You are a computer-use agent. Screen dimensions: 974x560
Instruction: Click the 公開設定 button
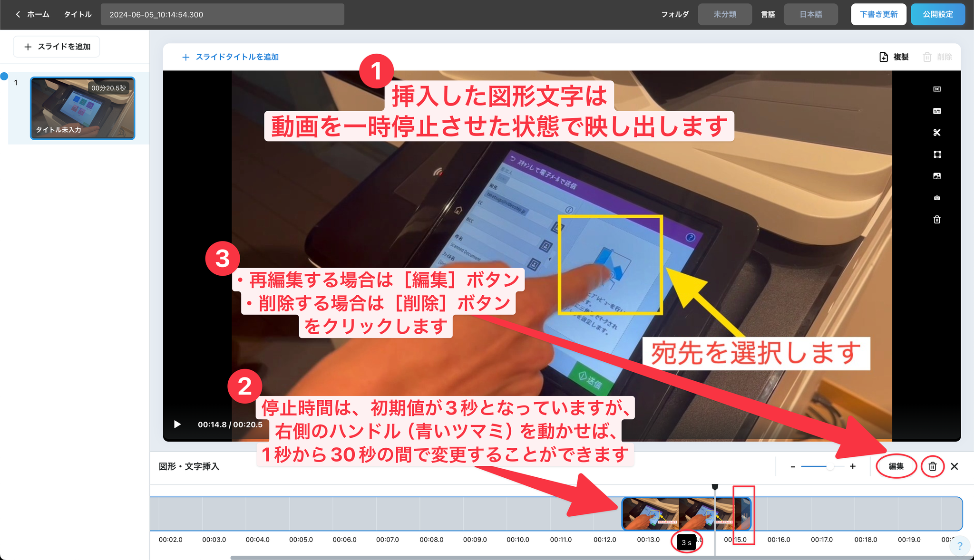coord(938,14)
